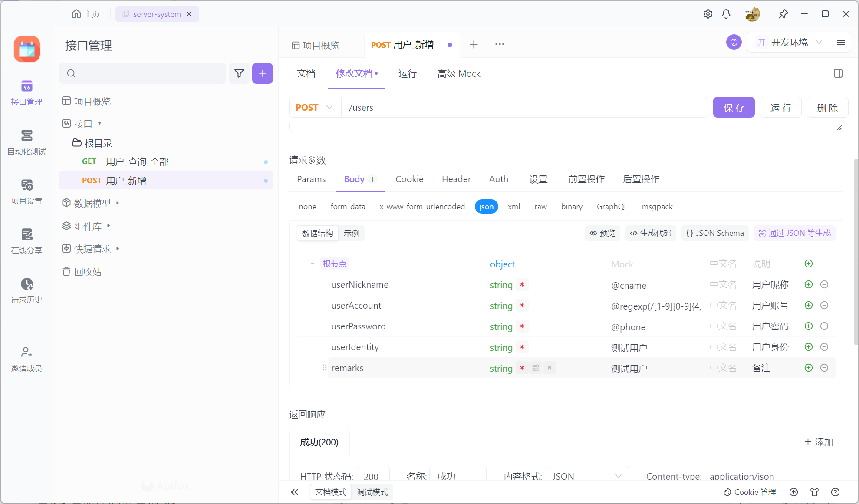Click 通过 JSON 等生成 button
The width and height of the screenshot is (859, 504).
tap(795, 233)
